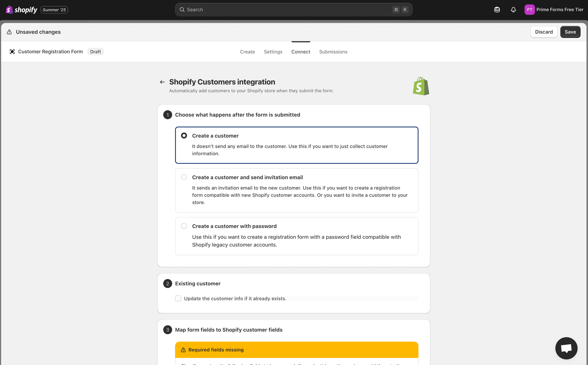Focus the Search field

click(294, 10)
